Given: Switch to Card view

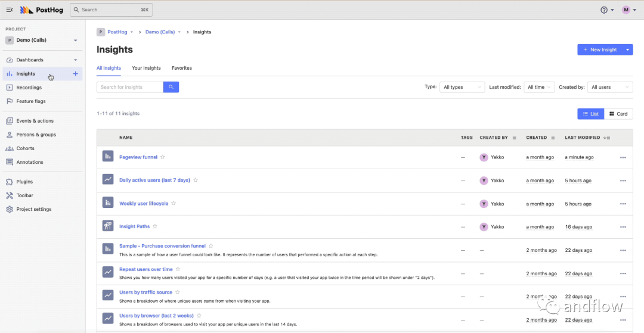Looking at the screenshot, I should click(618, 114).
